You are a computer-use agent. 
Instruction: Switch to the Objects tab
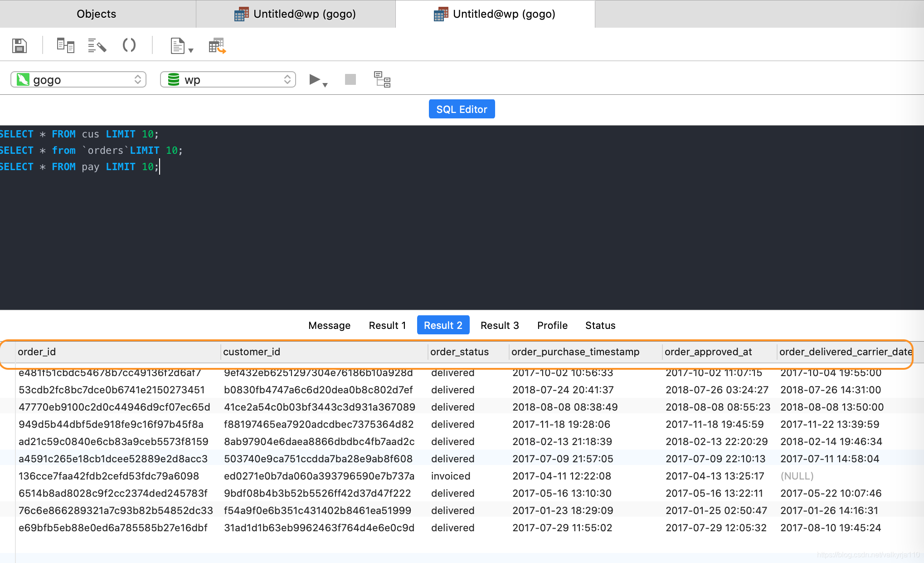coord(97,14)
